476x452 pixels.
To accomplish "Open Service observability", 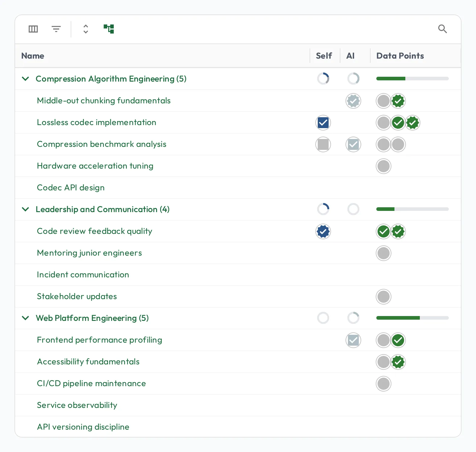I will 77,405.
